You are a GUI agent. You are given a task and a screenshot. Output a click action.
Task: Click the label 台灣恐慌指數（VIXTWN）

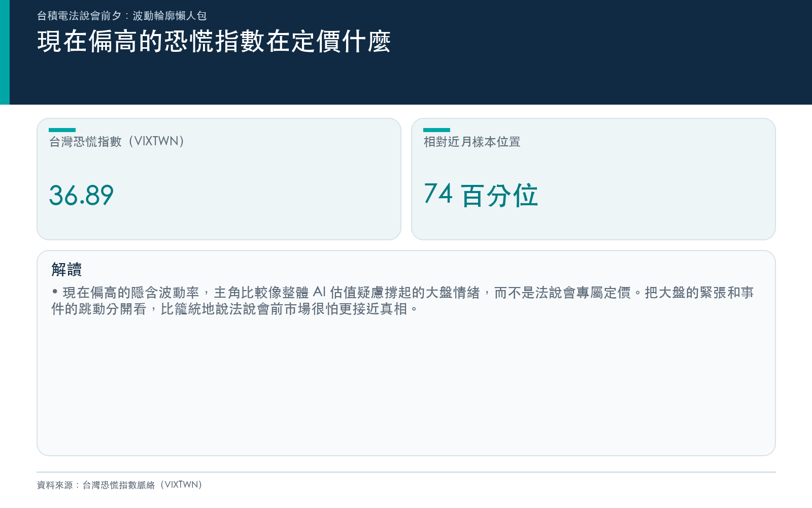(116, 141)
